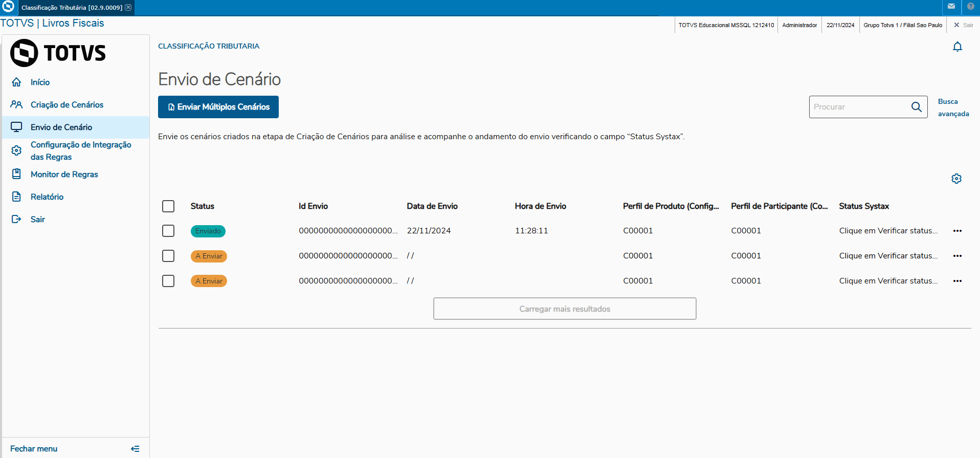Image resolution: width=980 pixels, height=458 pixels.
Task: Click the TOTVS Educacional MSSQL 1212410 label
Action: (x=726, y=25)
